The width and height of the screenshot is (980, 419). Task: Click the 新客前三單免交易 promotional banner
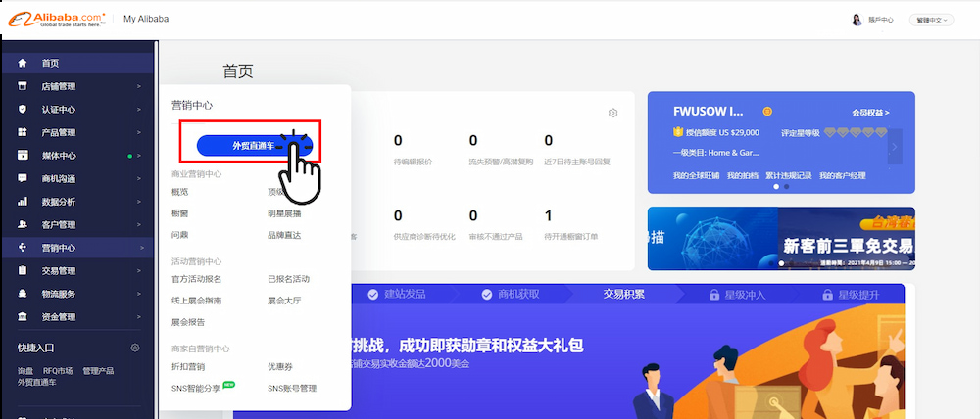point(781,239)
